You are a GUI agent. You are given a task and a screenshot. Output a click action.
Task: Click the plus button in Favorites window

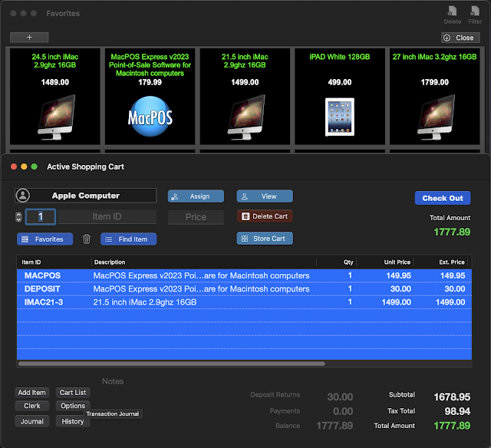(29, 38)
